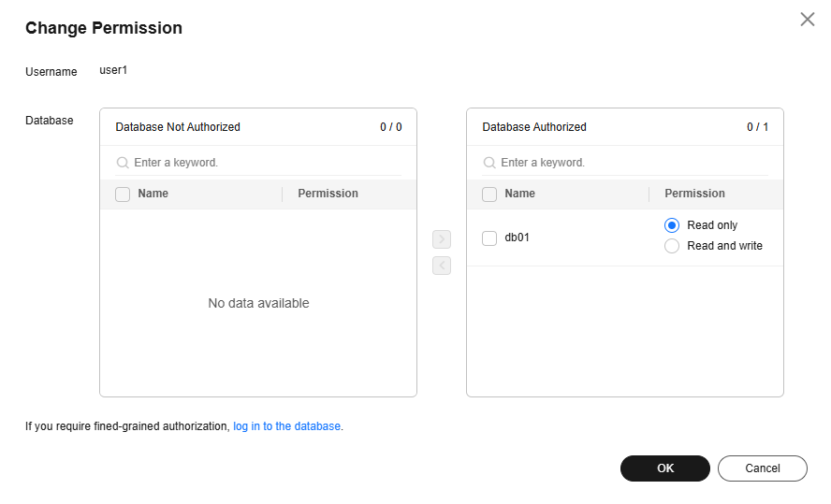Screen dimensions: 831x504
Task: Click the left arrow to unauthorize databases
Action: (442, 266)
